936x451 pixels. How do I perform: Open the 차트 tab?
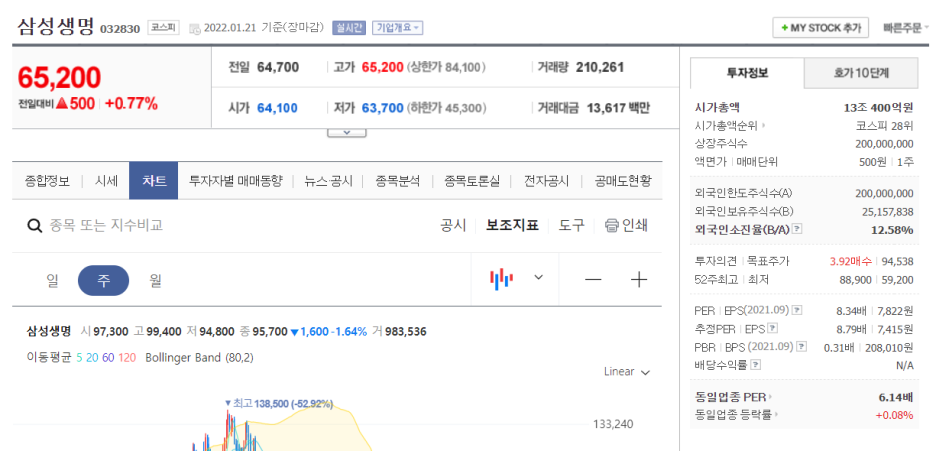pos(153,181)
